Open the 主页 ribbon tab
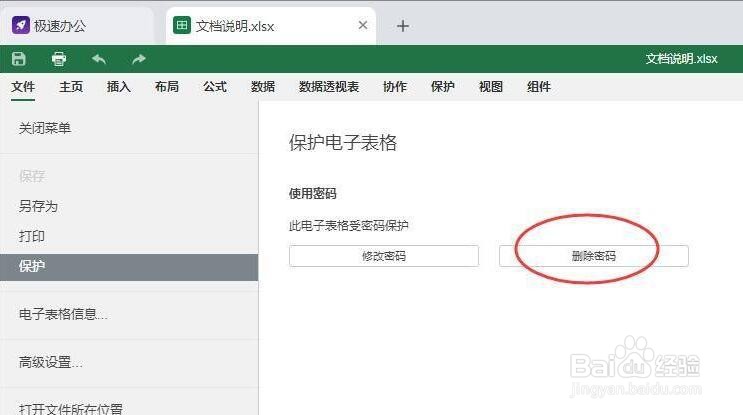The width and height of the screenshot is (743, 415). click(71, 87)
